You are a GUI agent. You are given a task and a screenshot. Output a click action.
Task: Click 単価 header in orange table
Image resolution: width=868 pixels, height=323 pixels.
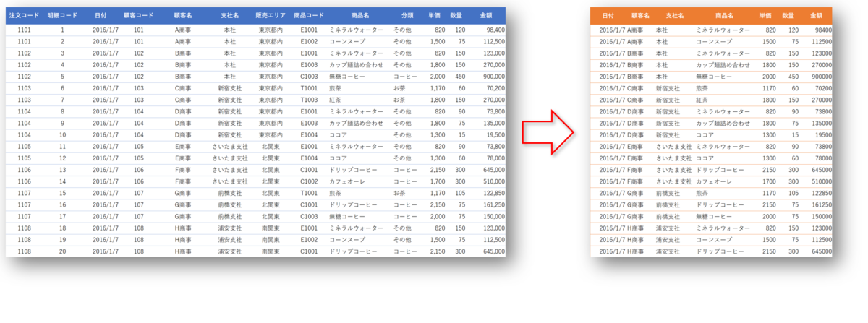tap(765, 15)
